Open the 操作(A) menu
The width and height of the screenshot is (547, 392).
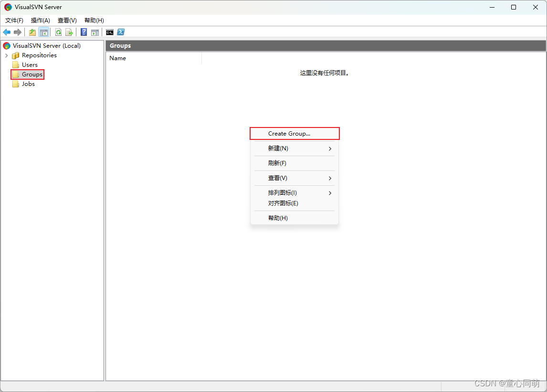pyautogui.click(x=41, y=20)
